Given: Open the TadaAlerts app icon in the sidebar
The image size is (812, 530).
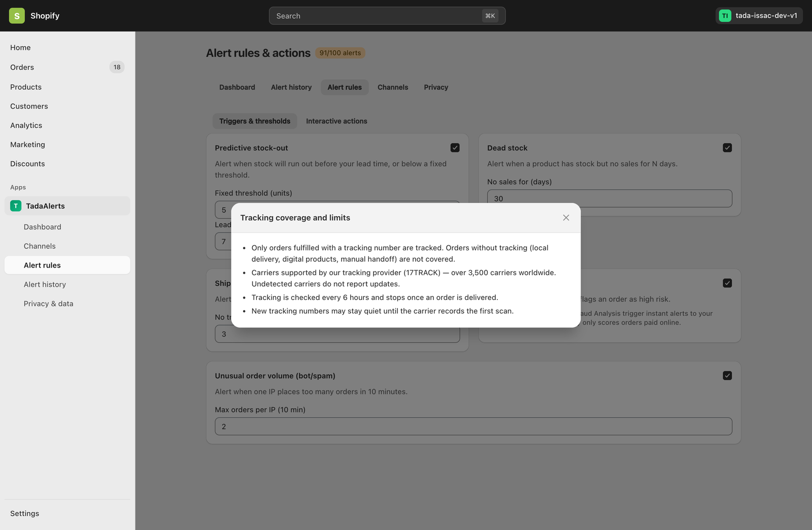Looking at the screenshot, I should [16, 206].
